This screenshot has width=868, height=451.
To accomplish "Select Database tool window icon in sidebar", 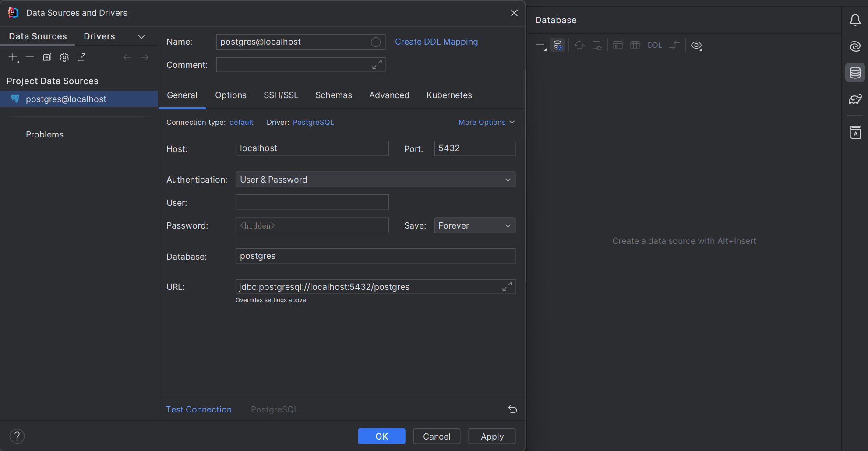I will [855, 73].
